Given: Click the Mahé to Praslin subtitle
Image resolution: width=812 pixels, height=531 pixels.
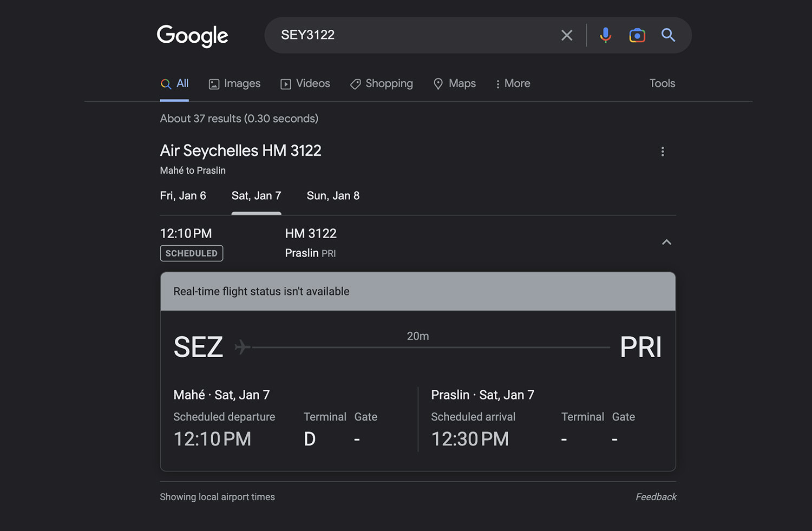Looking at the screenshot, I should pos(193,171).
